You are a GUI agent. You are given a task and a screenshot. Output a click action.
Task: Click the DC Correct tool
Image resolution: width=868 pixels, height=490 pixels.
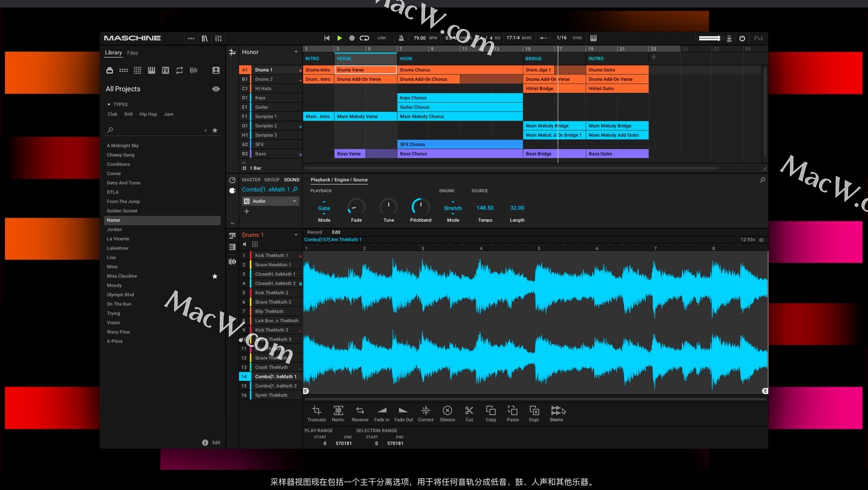425,413
